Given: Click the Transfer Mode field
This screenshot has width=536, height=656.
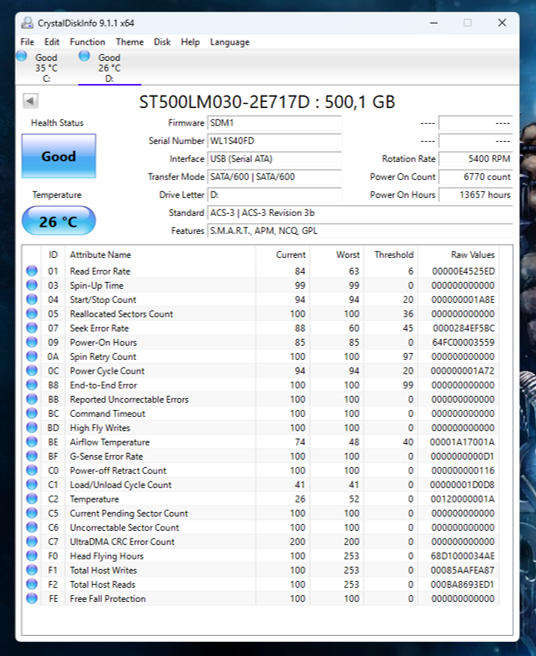Looking at the screenshot, I should coord(274,177).
